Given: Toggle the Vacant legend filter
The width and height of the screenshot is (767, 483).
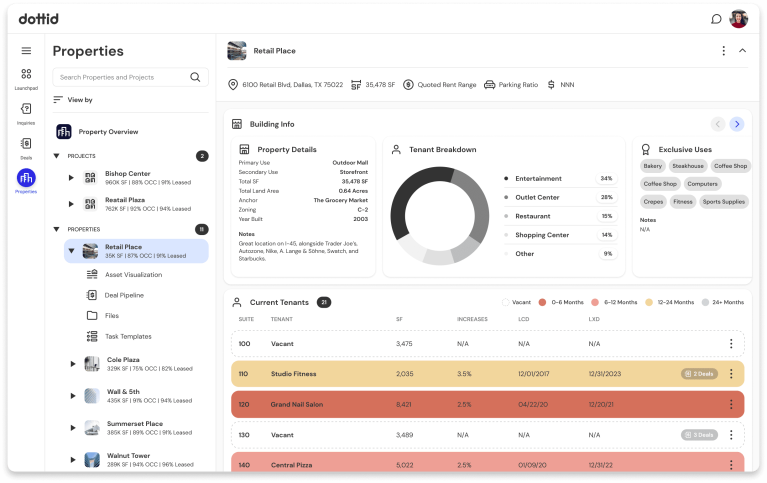Looking at the screenshot, I should pos(517,302).
